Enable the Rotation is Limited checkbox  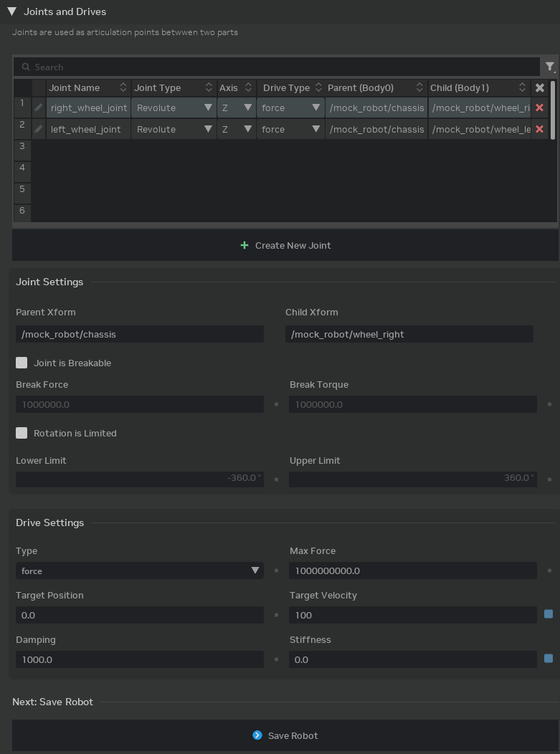pos(22,433)
